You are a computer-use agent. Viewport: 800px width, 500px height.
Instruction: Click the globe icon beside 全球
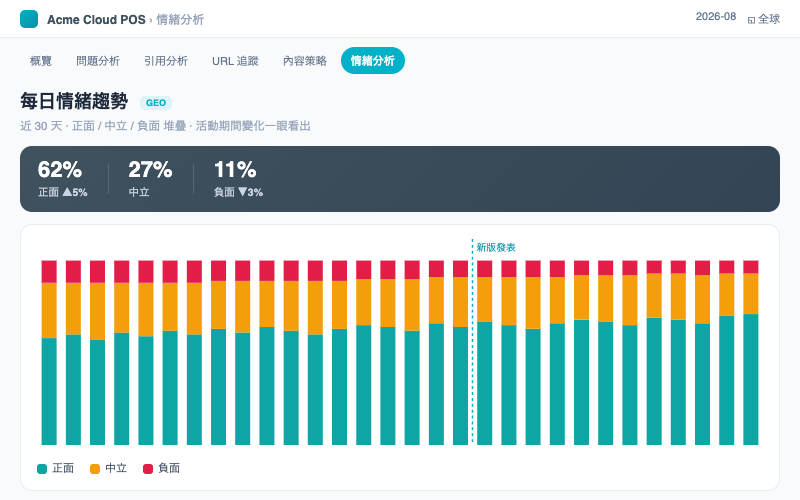(751, 20)
